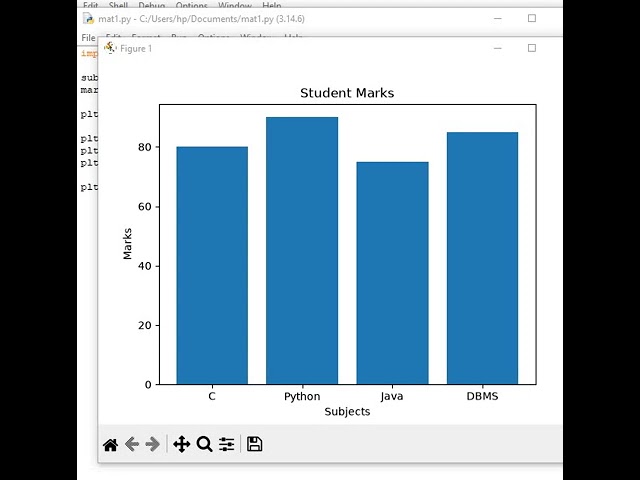Click the '0' y-axis tick label

point(148,385)
